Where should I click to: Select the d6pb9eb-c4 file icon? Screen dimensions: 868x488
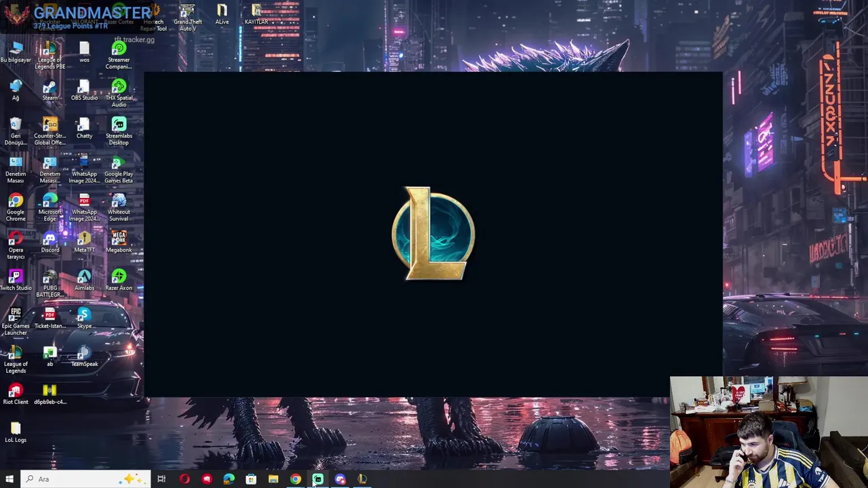pos(50,394)
